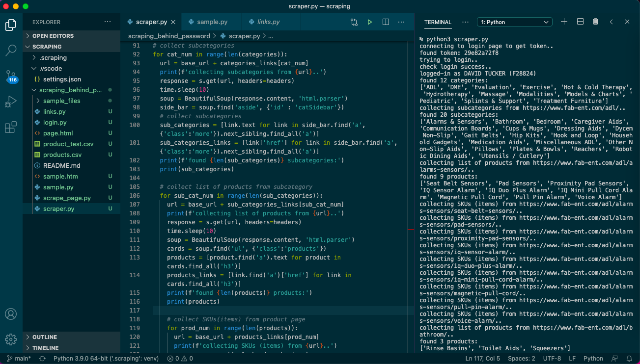Open terminal panel views ellipsis
The height and width of the screenshot is (364, 640).
pos(465,22)
